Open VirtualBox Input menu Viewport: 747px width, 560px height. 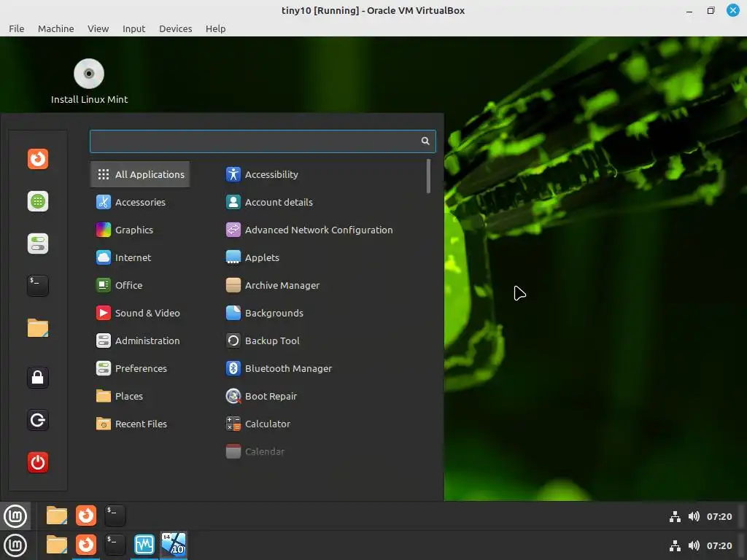pyautogui.click(x=134, y=28)
